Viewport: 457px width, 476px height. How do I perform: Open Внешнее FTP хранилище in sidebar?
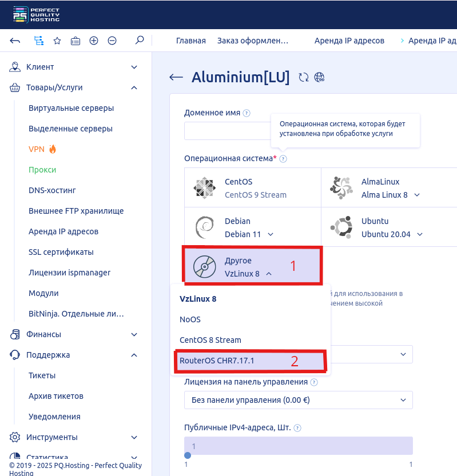tap(76, 211)
